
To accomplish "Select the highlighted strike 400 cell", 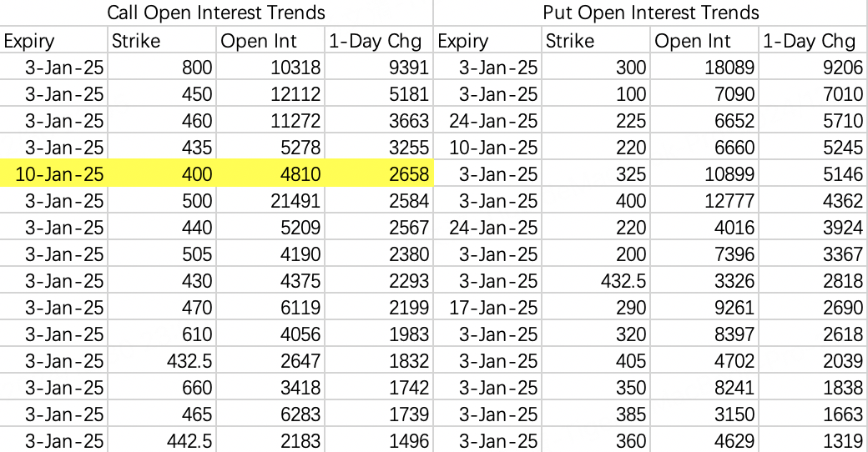I will 162,173.
